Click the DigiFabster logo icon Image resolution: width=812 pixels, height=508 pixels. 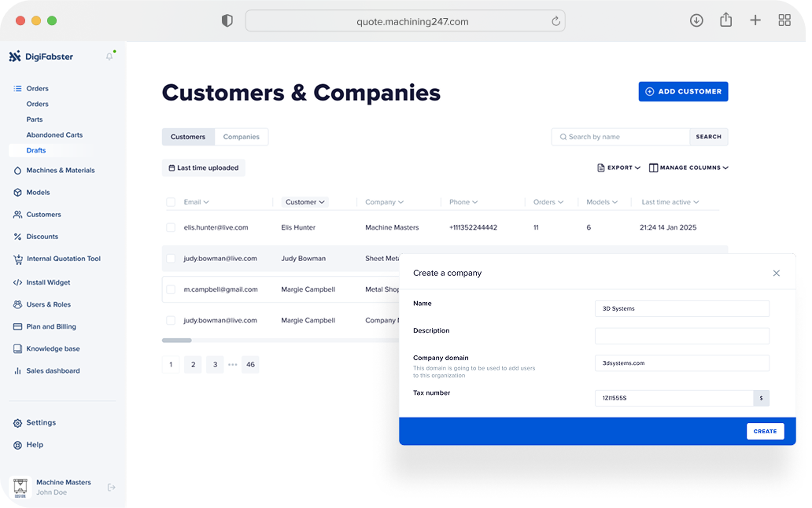click(14, 57)
